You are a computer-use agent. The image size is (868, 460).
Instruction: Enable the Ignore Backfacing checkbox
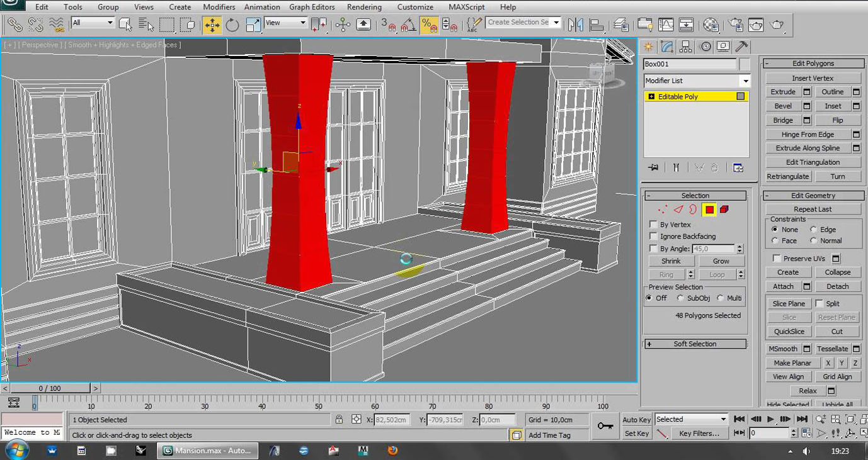click(654, 237)
